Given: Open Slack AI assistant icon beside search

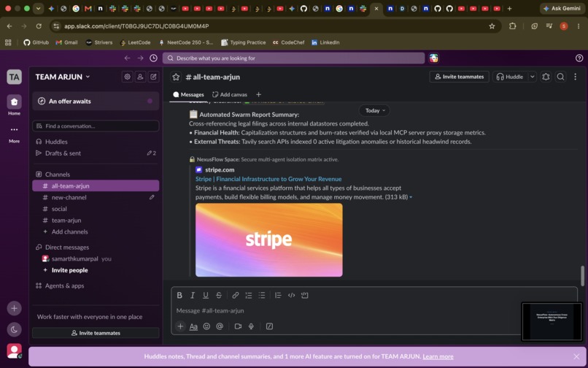Looking at the screenshot, I should [434, 58].
